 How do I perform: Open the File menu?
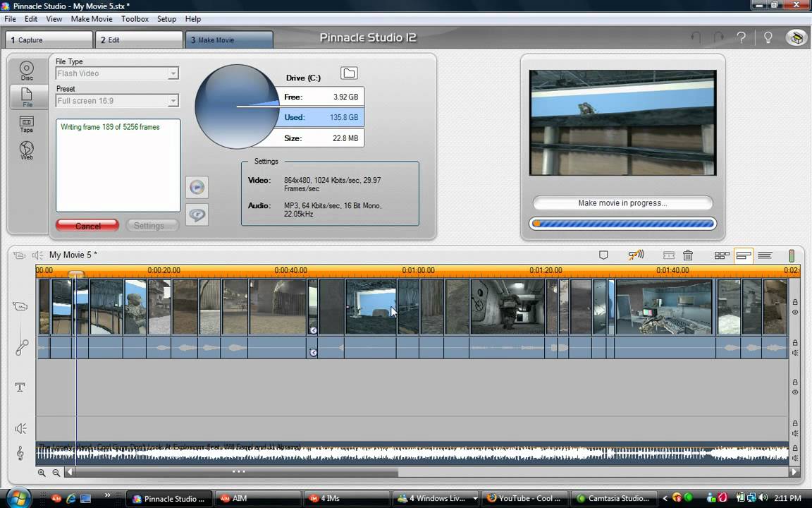coord(11,18)
